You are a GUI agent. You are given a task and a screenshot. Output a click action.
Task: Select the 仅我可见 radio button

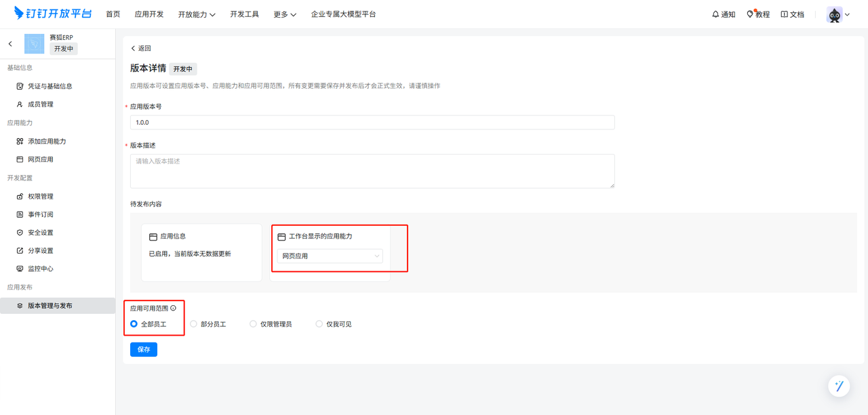coord(319,324)
